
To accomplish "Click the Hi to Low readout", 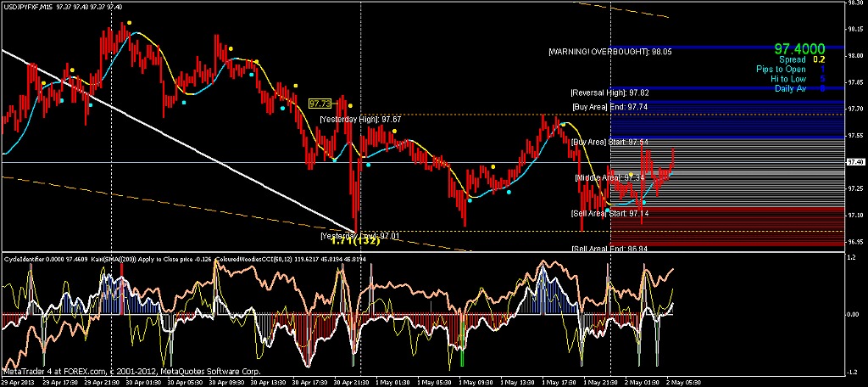I will pos(798,79).
